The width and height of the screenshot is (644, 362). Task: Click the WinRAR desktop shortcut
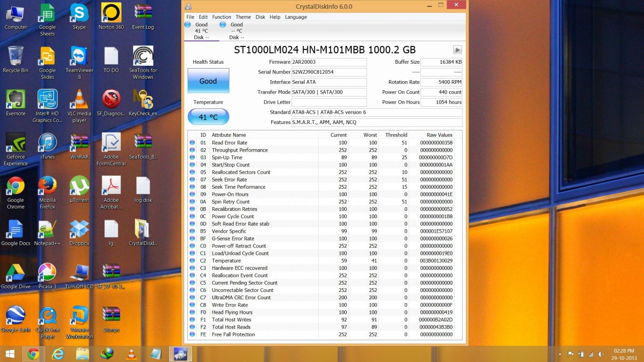(x=79, y=146)
